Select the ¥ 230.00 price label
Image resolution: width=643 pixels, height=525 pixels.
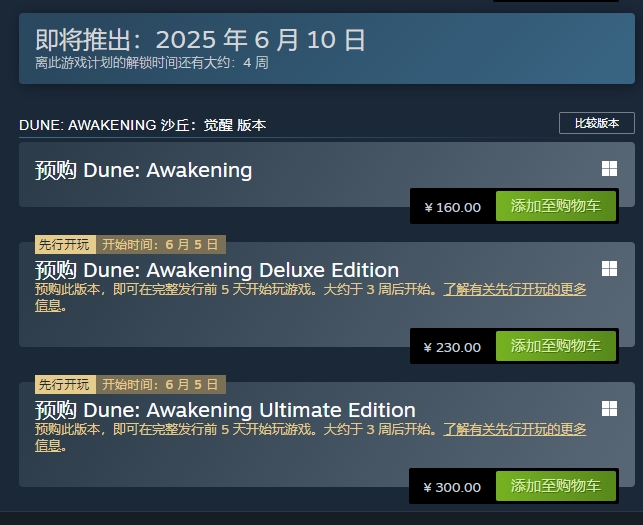click(x=453, y=347)
